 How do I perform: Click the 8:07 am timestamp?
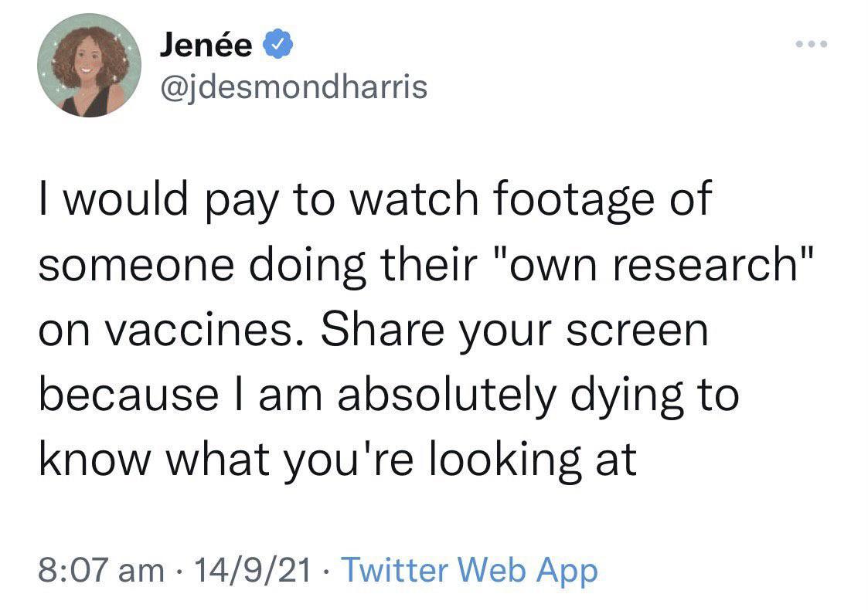pos(100,571)
